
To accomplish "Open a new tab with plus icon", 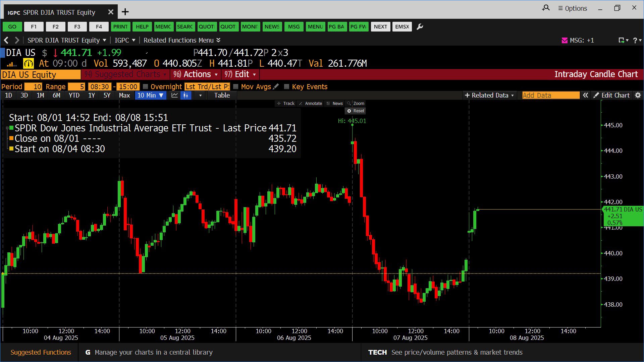I will pos(125,12).
